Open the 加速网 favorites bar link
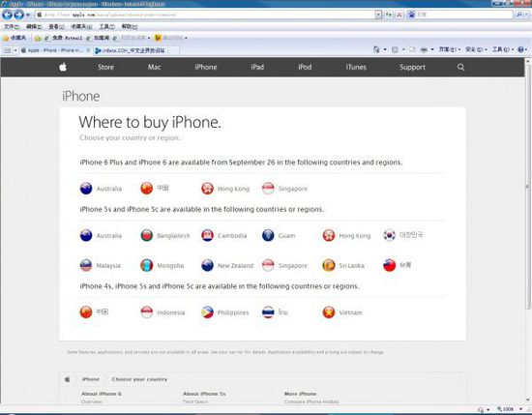The width and height of the screenshot is (532, 415). point(98,38)
